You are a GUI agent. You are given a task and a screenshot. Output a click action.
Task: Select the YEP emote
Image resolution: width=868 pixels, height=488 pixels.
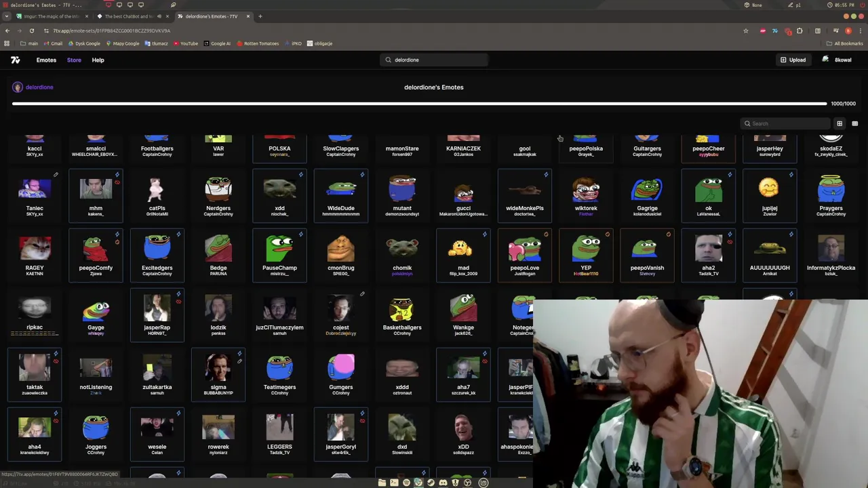point(586,255)
